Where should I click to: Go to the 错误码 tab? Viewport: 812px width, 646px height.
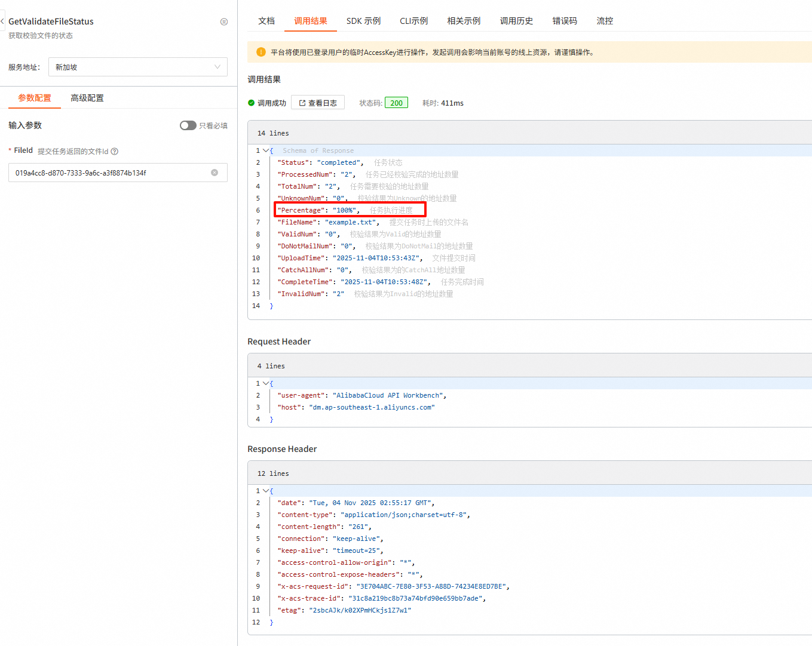[x=565, y=21]
